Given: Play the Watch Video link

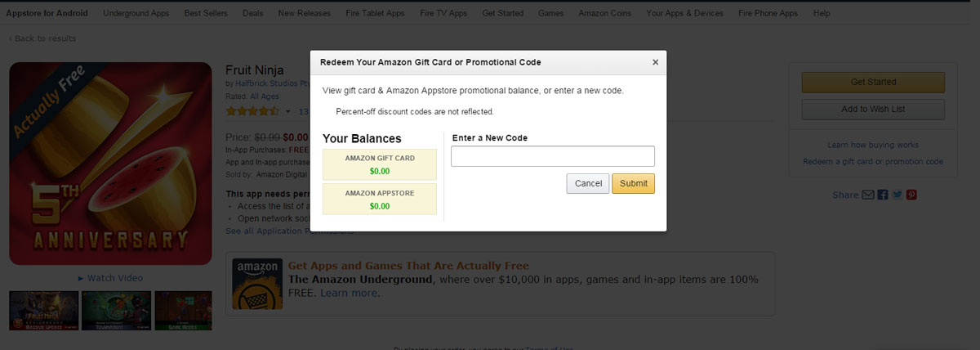Looking at the screenshot, I should click(110, 278).
